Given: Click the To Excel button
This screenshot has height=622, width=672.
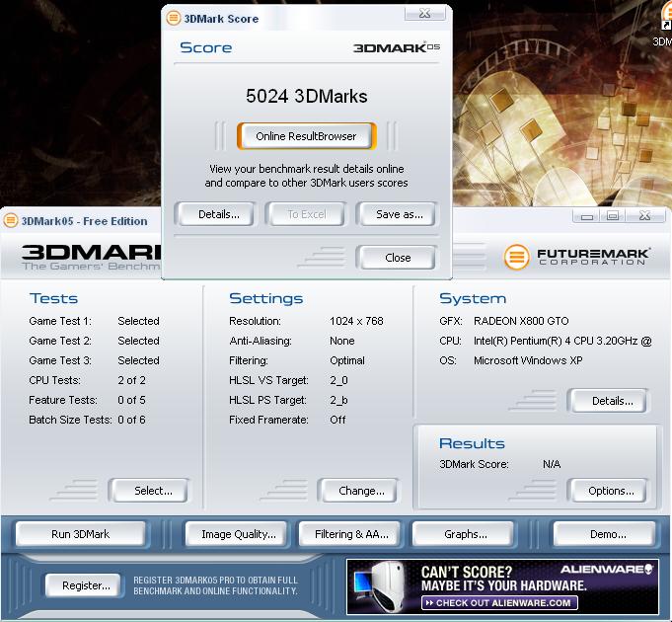Looking at the screenshot, I should [x=307, y=214].
